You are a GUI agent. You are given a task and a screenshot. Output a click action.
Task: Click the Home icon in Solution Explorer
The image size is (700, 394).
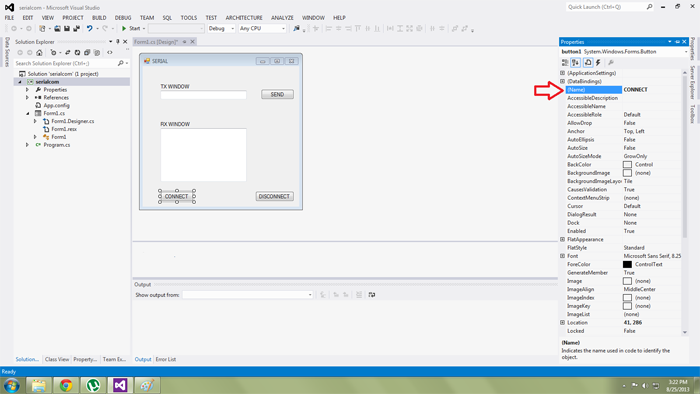click(x=39, y=53)
